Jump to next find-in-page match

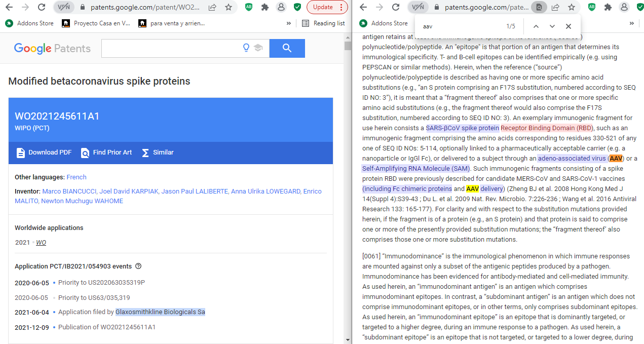(552, 26)
